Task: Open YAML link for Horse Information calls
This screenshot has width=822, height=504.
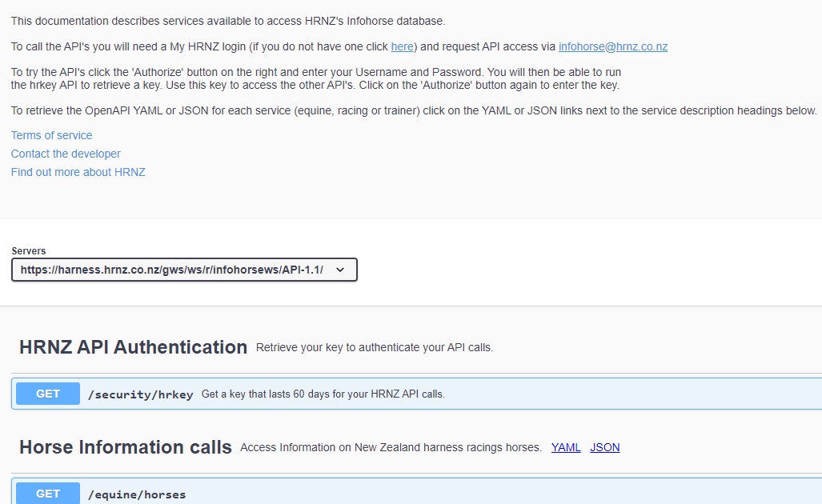Action: 566,447
